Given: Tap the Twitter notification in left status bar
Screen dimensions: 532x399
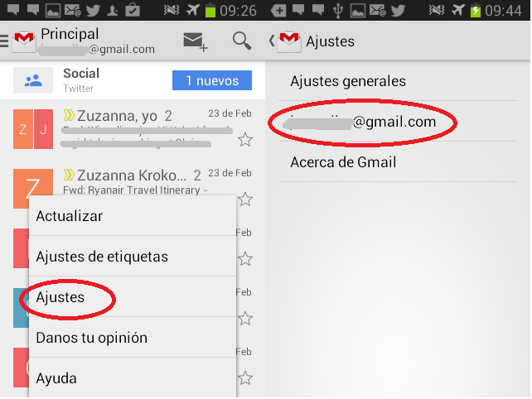Looking at the screenshot, I should pos(93,10).
